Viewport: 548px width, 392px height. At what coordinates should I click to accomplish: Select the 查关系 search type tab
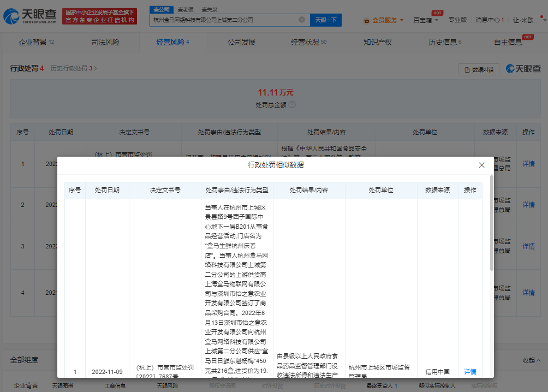pyautogui.click(x=209, y=10)
